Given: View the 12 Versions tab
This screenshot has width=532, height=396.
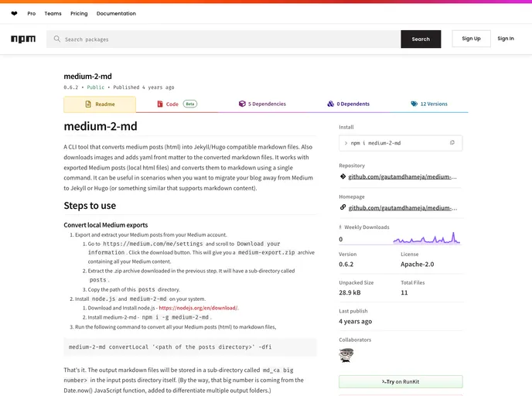Looking at the screenshot, I should click(429, 104).
